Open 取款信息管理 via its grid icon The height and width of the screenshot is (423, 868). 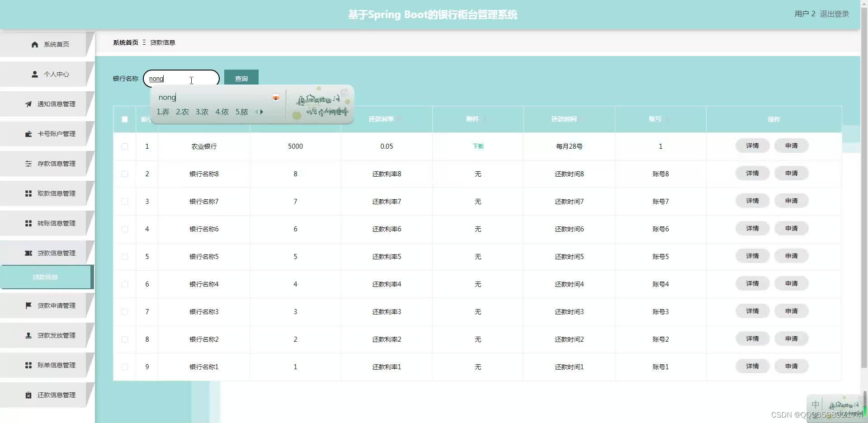28,193
